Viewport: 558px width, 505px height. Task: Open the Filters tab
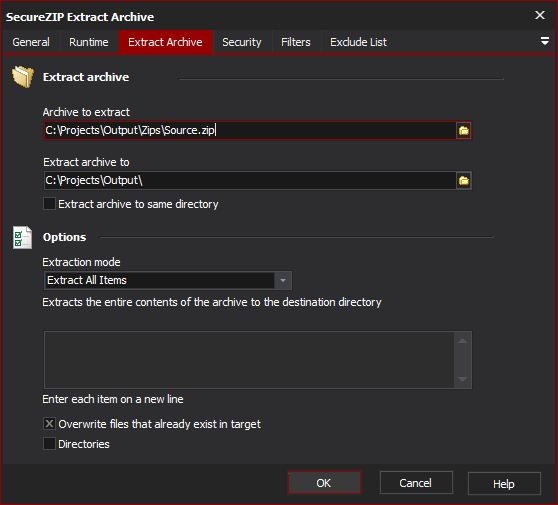(x=296, y=42)
